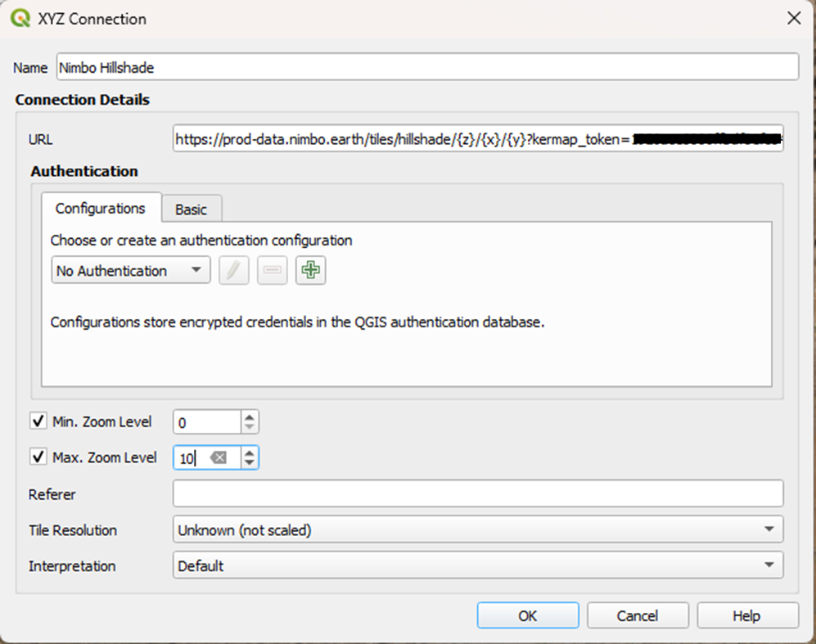Open Help for XYZ connections

point(746,615)
